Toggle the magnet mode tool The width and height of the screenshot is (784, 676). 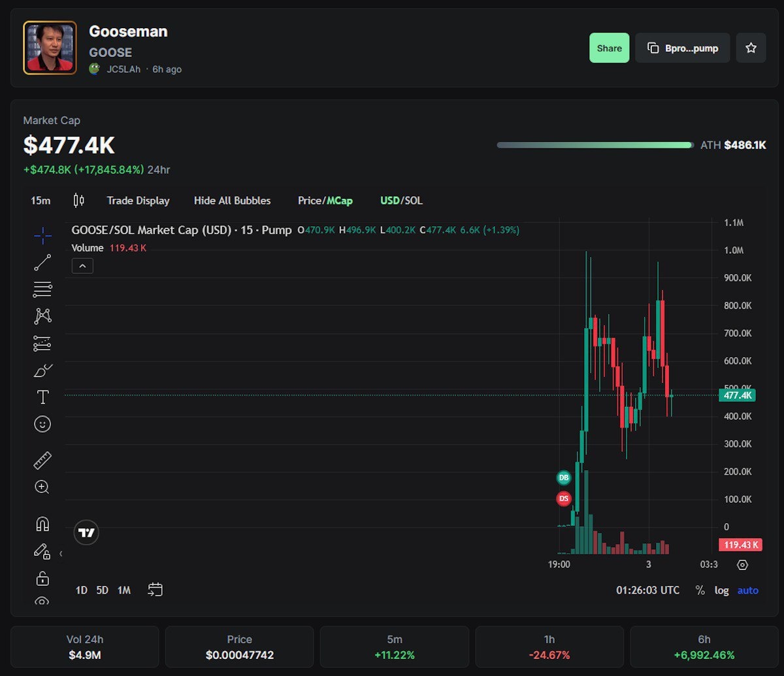42,524
